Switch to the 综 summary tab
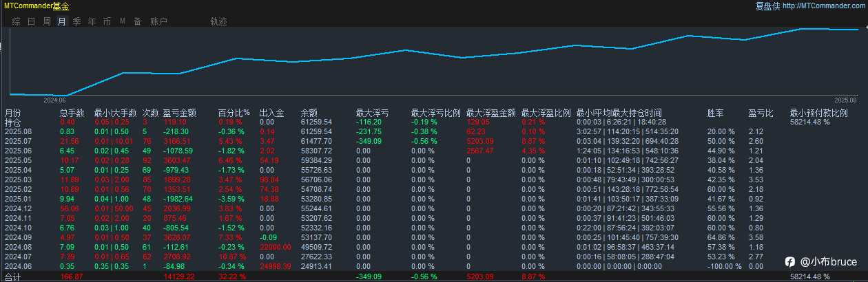Screen dimensions: 868x282 click(17, 21)
